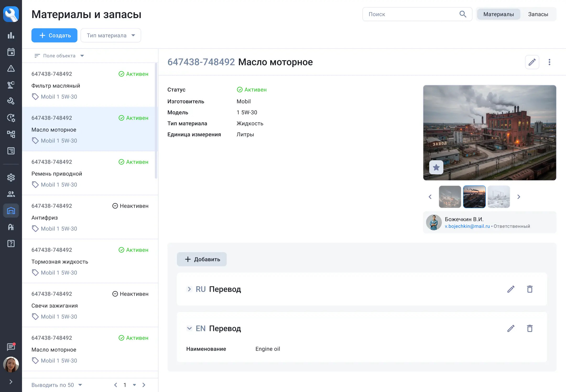Viewport: 566px width, 392px height.
Task: Open the Поле объекта sort dropdown
Action: 59,56
